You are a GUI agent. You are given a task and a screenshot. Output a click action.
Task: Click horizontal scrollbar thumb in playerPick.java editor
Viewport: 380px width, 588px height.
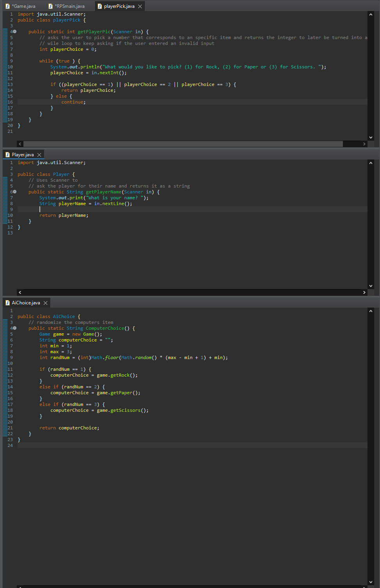[183, 144]
